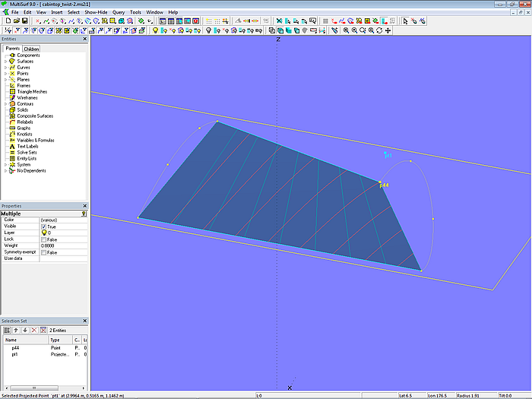Image resolution: width=532 pixels, height=399 pixels.
Task: Move selected entity down in Selection Set
Action: (x=24, y=330)
